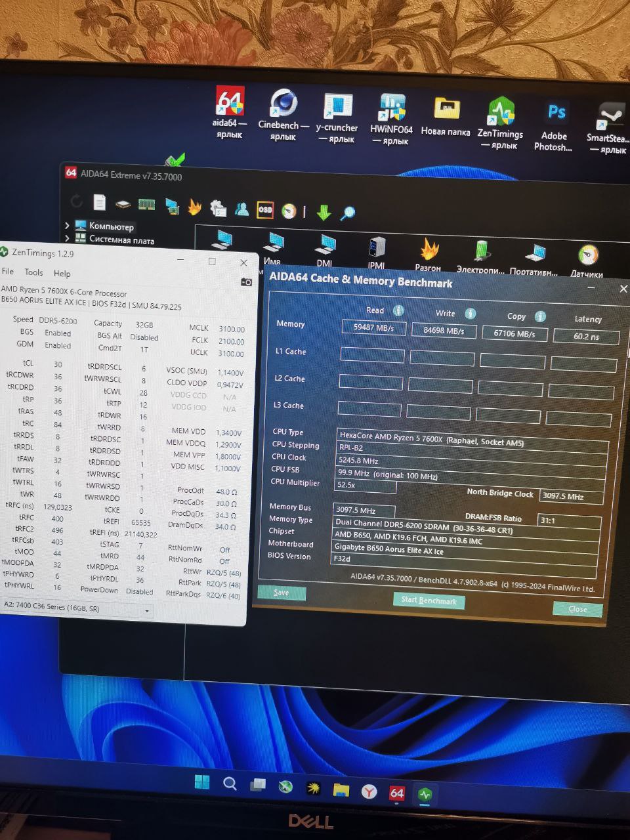Click the info icon next to Copy
630x840 pixels.
540,316
